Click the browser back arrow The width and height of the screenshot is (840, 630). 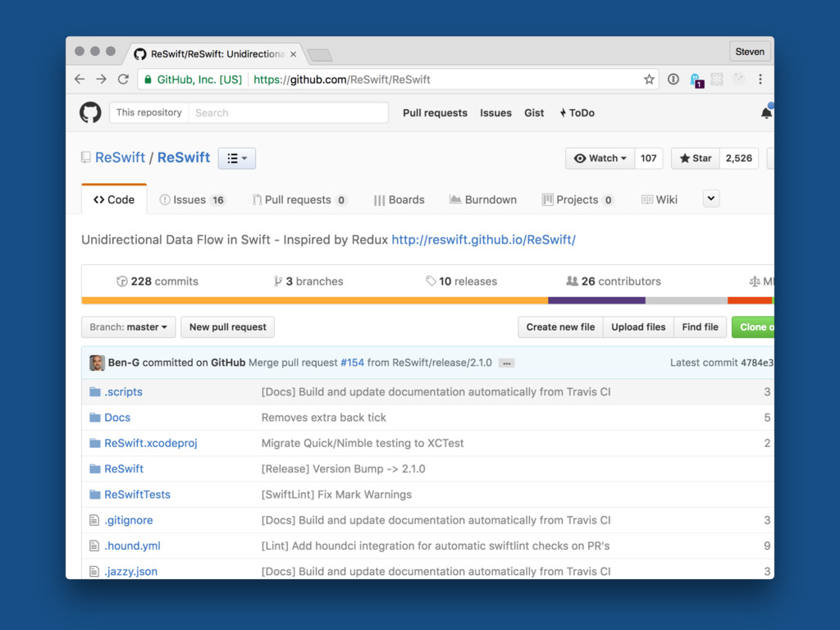pyautogui.click(x=80, y=80)
